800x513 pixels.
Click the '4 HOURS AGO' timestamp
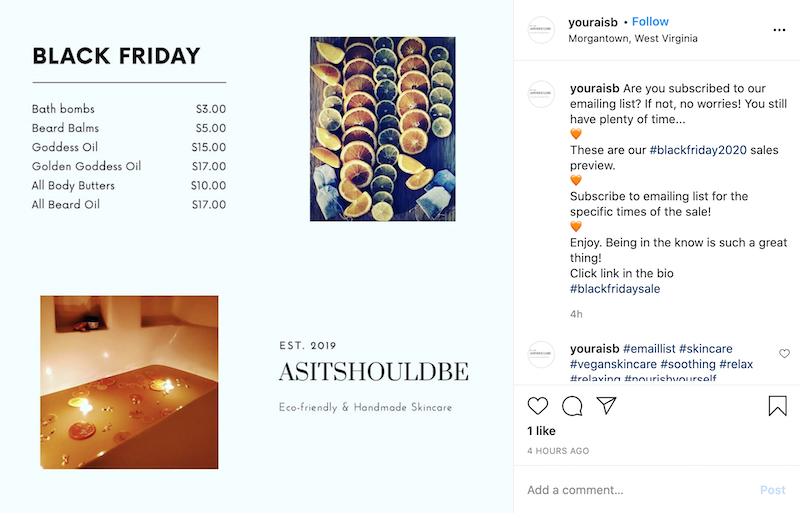[558, 451]
